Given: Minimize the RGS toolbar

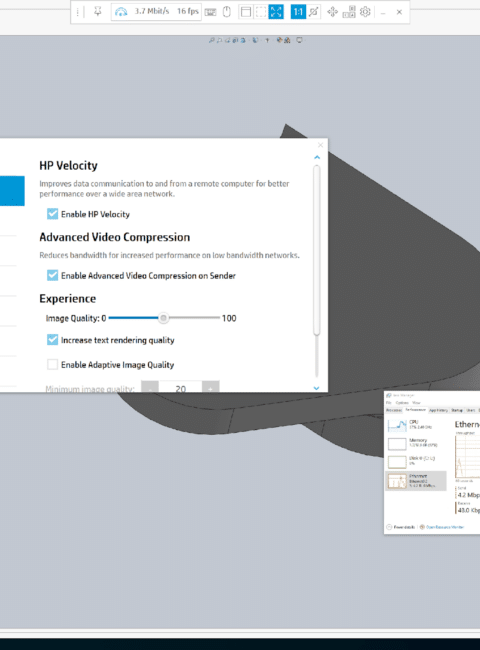Looking at the screenshot, I should click(383, 12).
